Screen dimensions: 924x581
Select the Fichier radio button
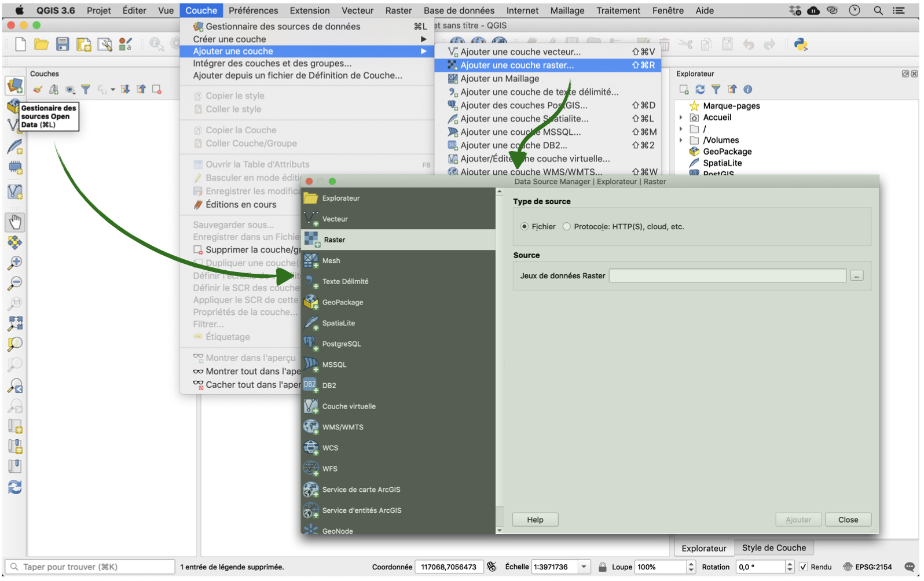pyautogui.click(x=525, y=227)
